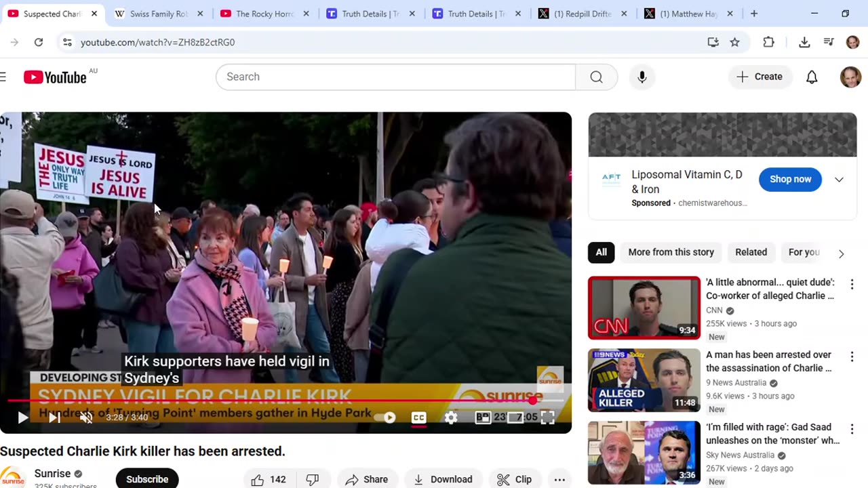Open browser downloads
The width and height of the screenshot is (868, 488).
(x=804, y=42)
